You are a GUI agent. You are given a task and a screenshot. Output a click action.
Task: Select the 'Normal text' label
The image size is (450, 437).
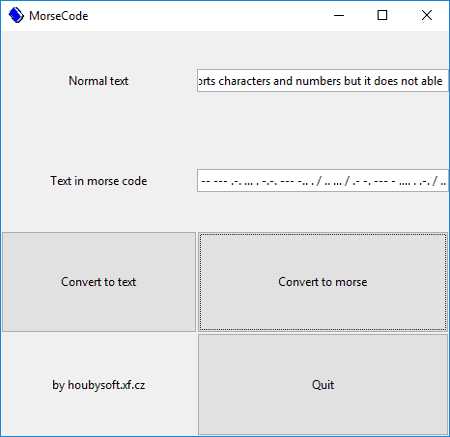pyautogui.click(x=98, y=81)
